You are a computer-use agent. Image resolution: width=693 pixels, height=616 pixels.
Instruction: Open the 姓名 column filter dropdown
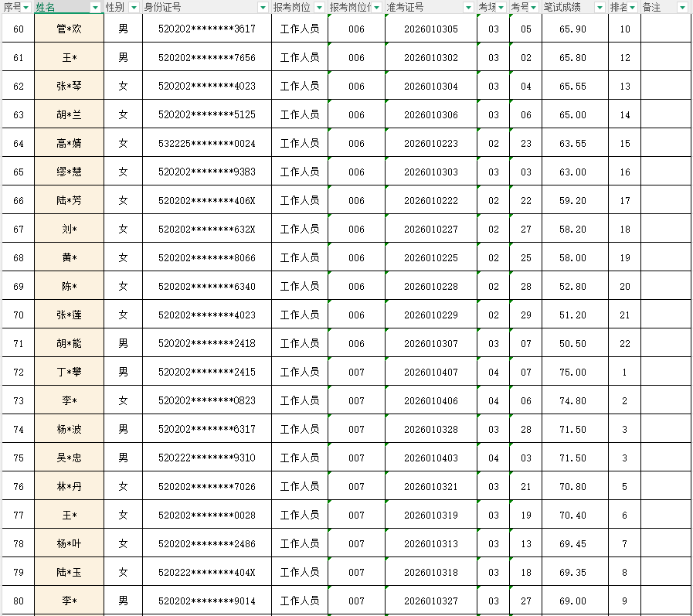click(94, 7)
